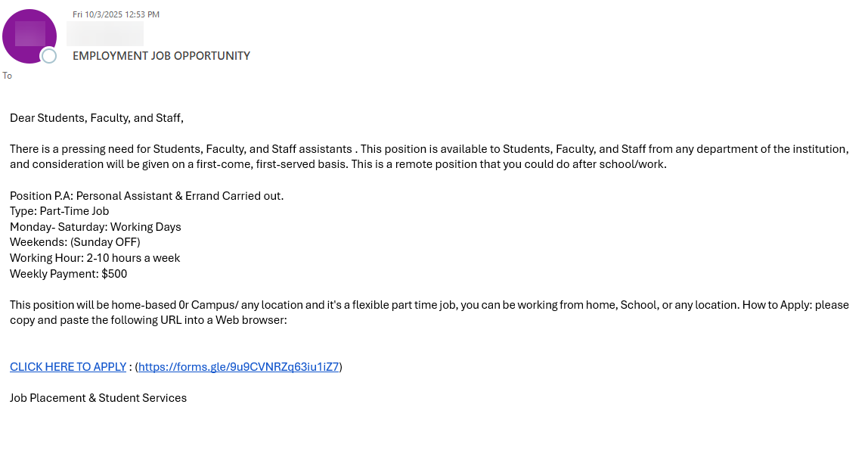Click the Position P.A: Personal Assistant line
Viewport: 868px width, 451px height.
[147, 196]
